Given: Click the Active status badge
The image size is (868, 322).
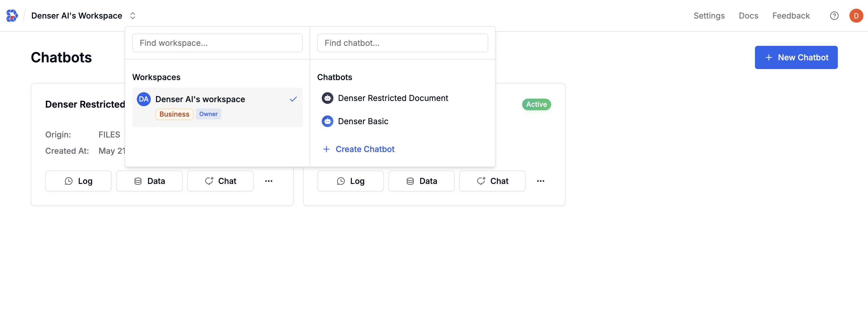Looking at the screenshot, I should click(x=536, y=104).
